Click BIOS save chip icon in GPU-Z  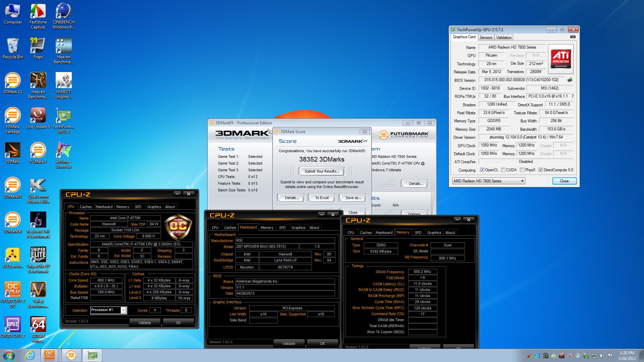tap(570, 80)
